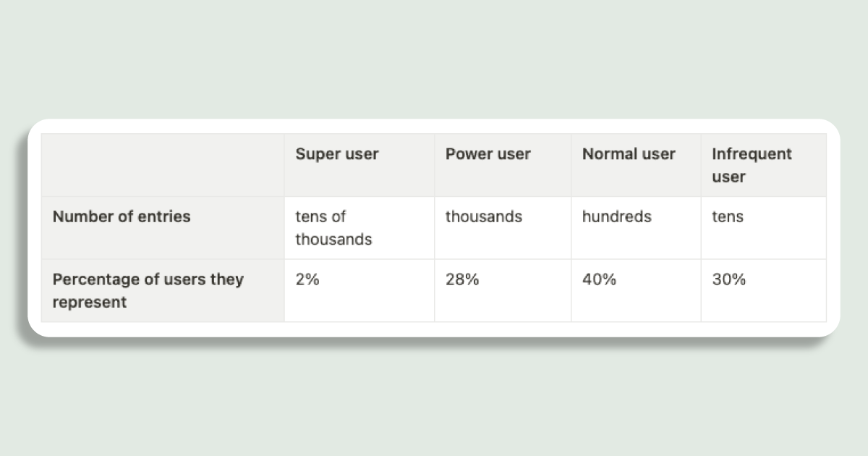Click the Percentage of users they text

coord(148,279)
